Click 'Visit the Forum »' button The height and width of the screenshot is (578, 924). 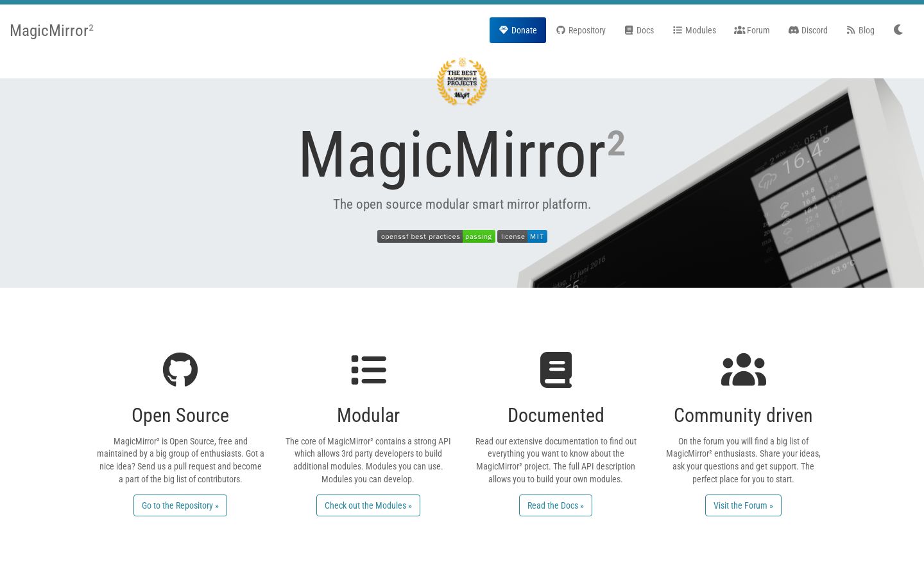coord(743,505)
